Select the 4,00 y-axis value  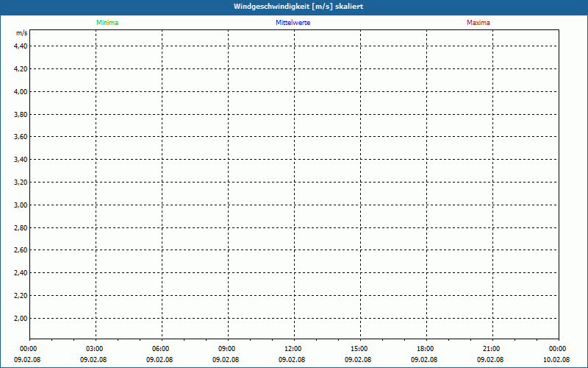21,91
